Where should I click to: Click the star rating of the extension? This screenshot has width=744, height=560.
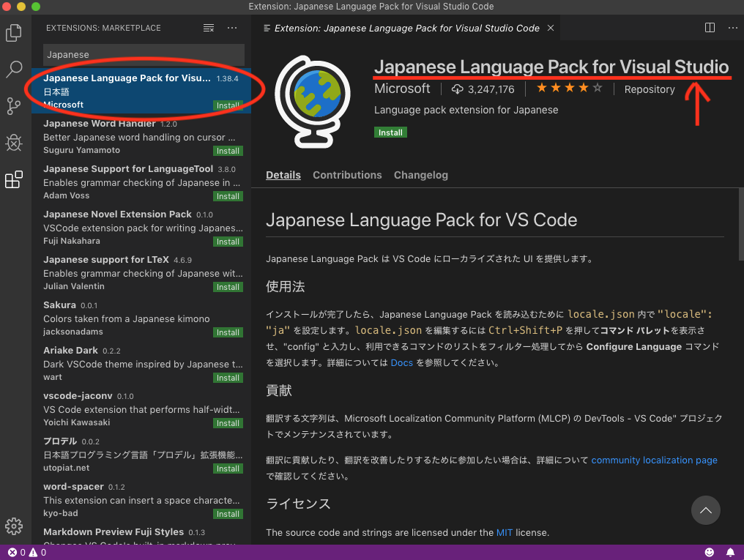click(x=570, y=88)
